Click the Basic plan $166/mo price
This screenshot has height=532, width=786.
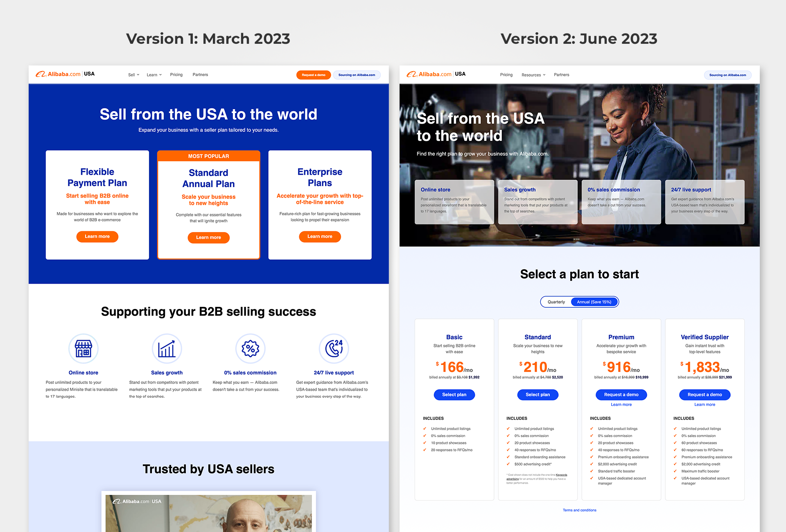pos(454,367)
